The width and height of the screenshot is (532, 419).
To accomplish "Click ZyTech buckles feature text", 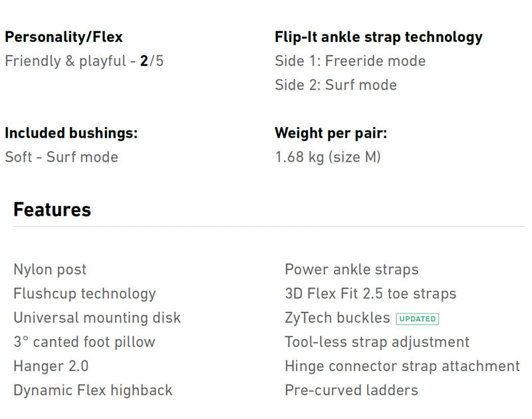I will pos(337,318).
